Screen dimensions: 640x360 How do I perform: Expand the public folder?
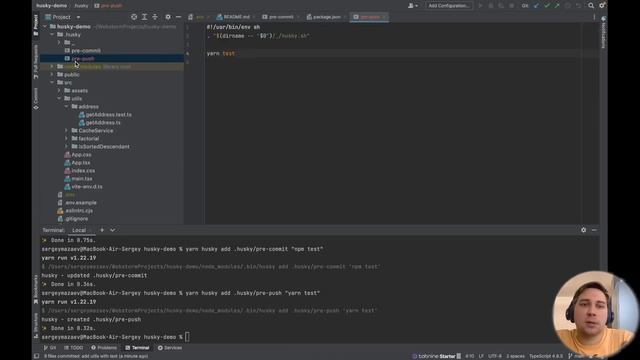(52, 75)
